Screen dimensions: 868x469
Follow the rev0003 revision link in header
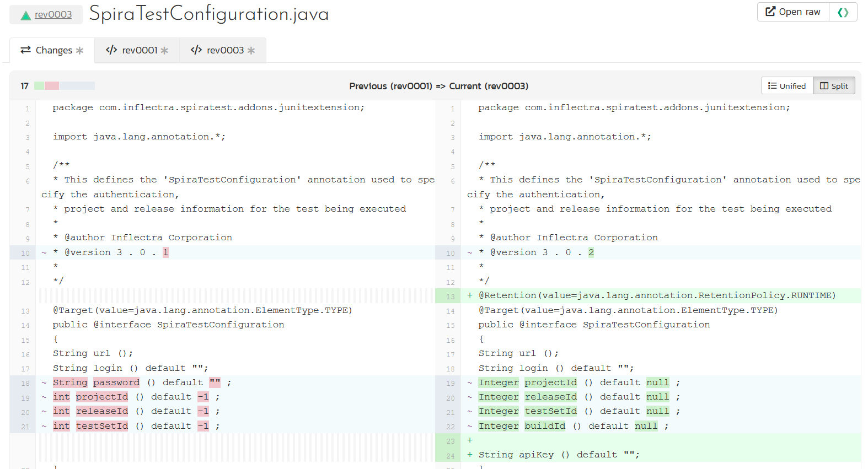[53, 14]
